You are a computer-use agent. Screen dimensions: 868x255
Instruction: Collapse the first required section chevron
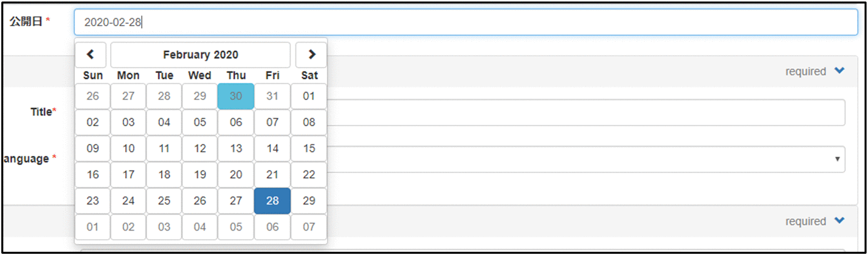(839, 71)
